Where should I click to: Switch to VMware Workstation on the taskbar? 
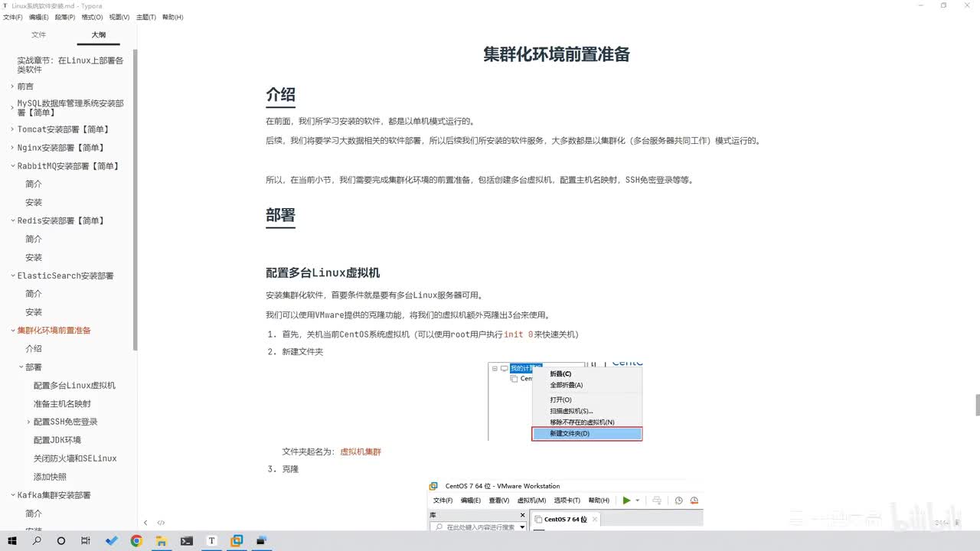coord(237,540)
